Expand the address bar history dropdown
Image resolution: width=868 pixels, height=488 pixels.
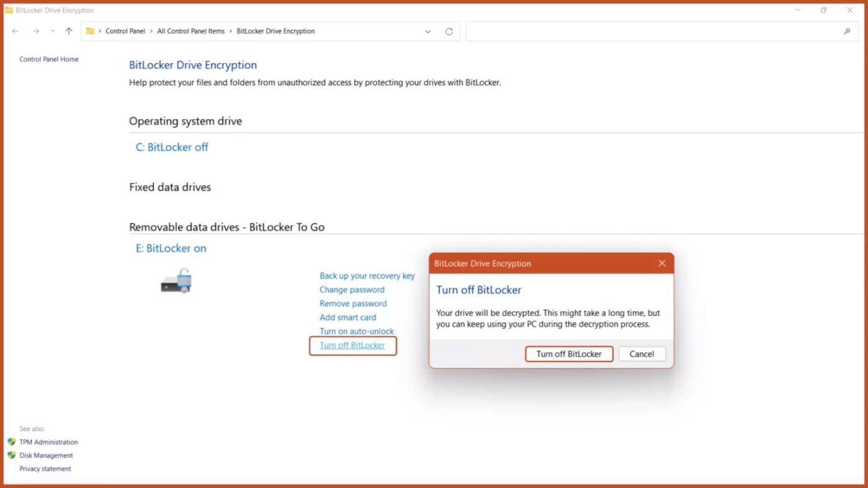pos(428,32)
